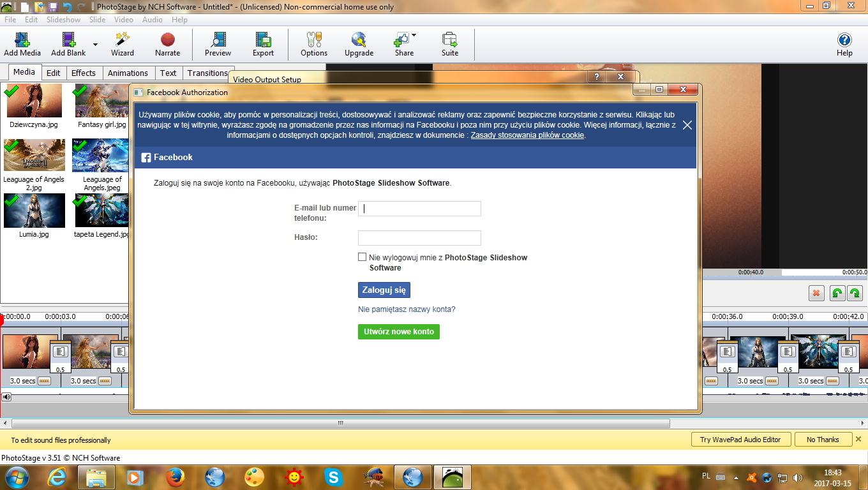Viewport: 868px width, 490px height.
Task: Follow the Nie pamiętasz nazwy konta link
Action: (x=407, y=309)
